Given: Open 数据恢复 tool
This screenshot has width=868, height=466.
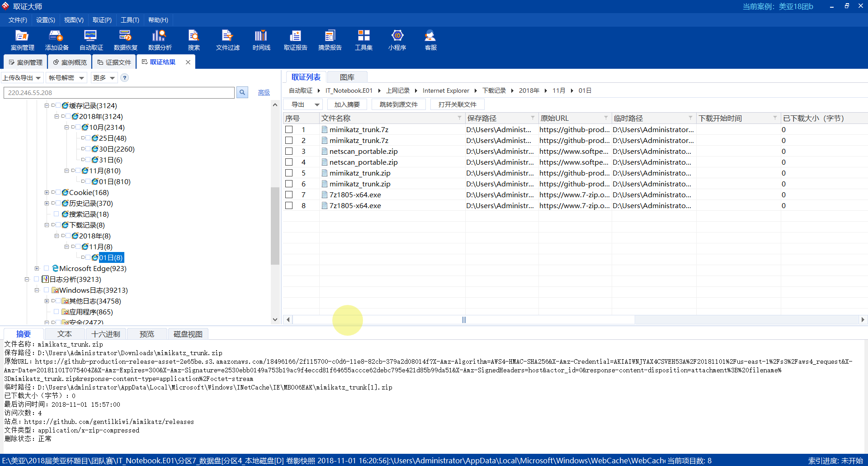Looking at the screenshot, I should pos(125,40).
